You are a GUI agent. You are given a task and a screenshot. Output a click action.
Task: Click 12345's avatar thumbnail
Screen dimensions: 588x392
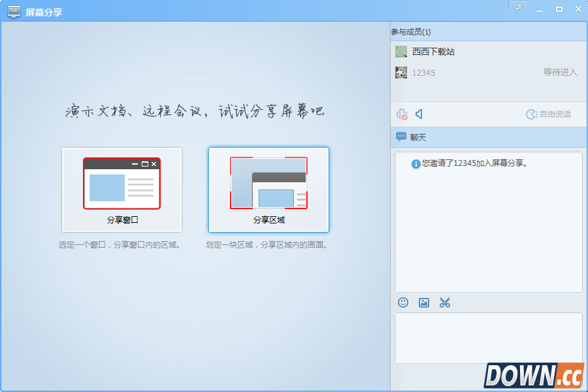tap(401, 73)
